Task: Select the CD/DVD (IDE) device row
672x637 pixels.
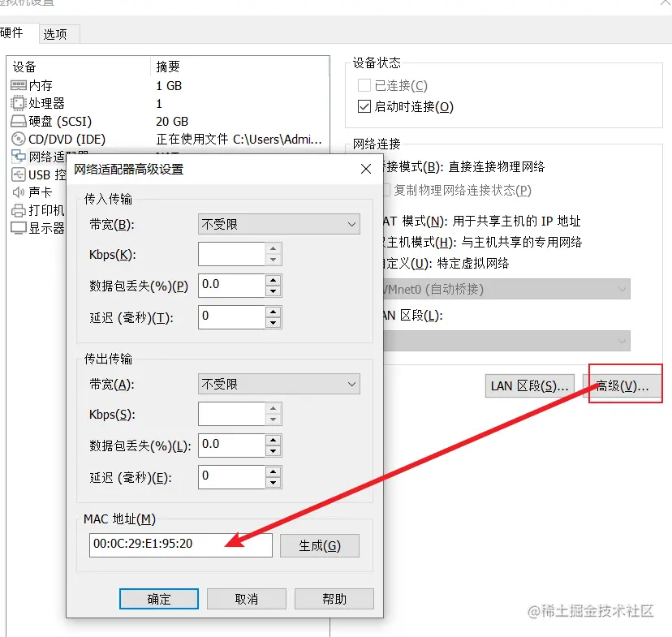Action: coord(169,139)
